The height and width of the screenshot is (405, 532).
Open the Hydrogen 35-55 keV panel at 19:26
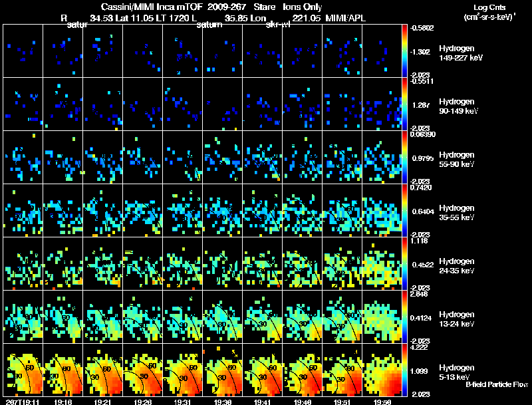(142, 211)
